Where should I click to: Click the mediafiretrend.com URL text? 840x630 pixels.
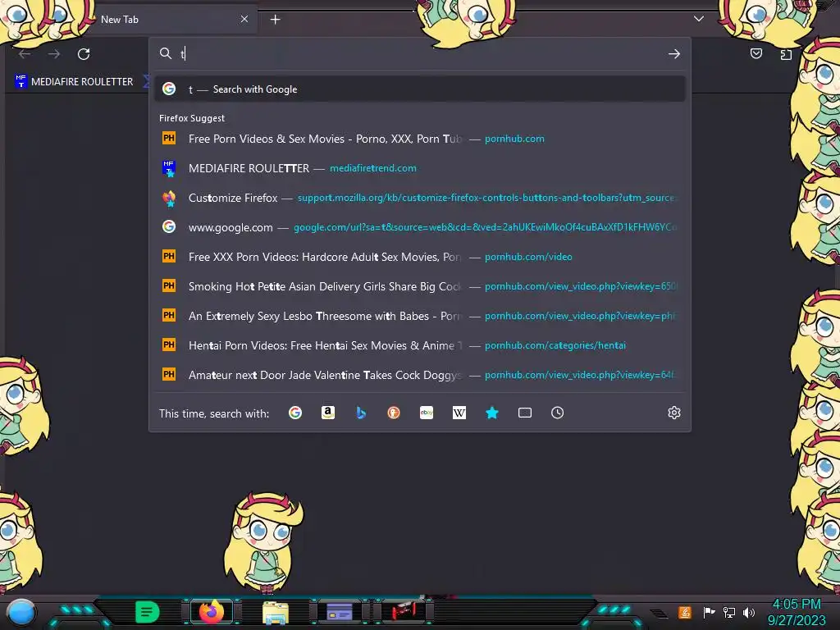373,168
